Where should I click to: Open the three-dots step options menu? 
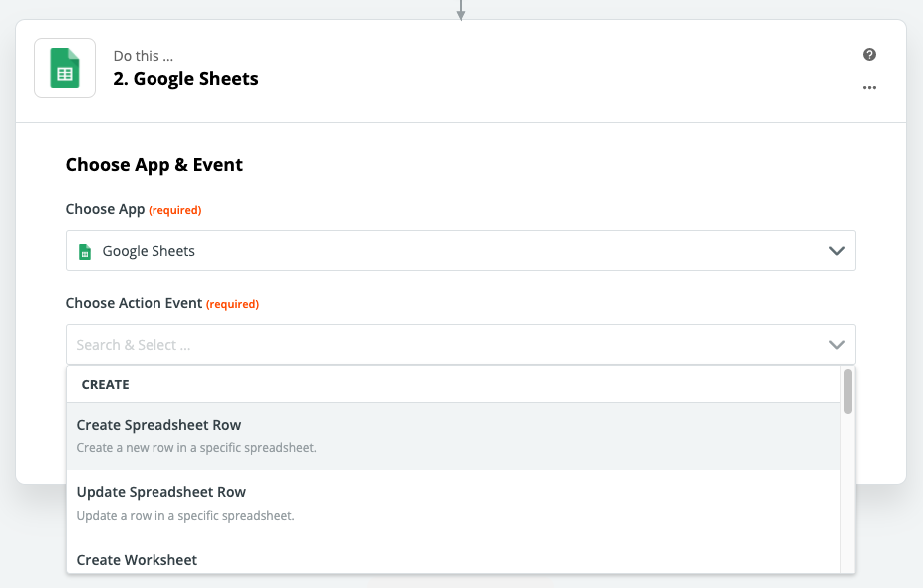(869, 87)
